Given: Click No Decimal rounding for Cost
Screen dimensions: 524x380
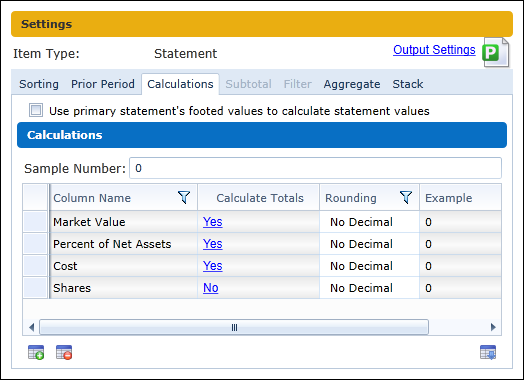Looking at the screenshot, I should tap(370, 266).
